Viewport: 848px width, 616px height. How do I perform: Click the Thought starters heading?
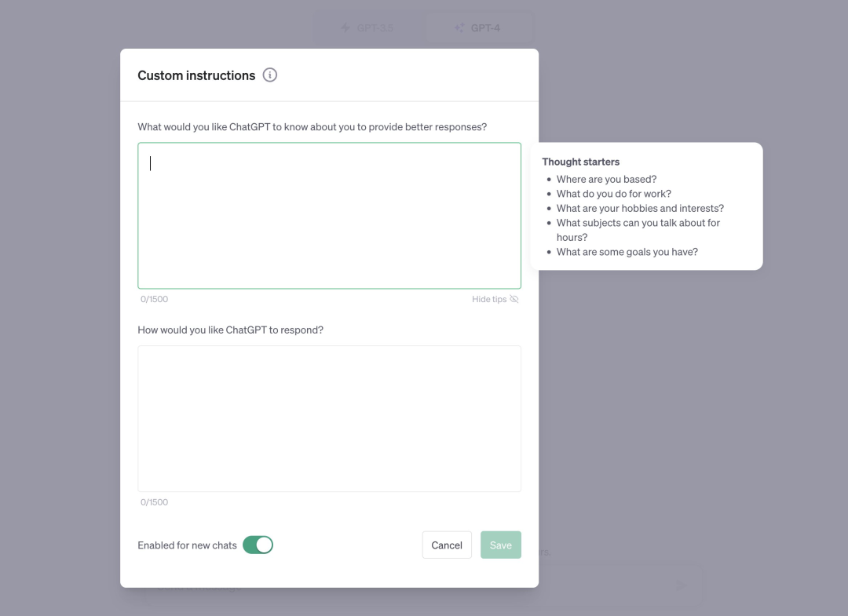coord(581,162)
